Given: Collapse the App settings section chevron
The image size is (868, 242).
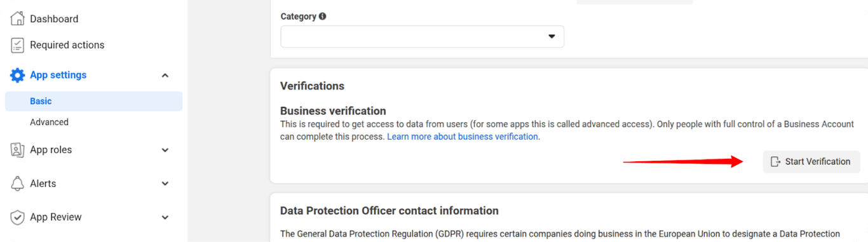Looking at the screenshot, I should (165, 76).
